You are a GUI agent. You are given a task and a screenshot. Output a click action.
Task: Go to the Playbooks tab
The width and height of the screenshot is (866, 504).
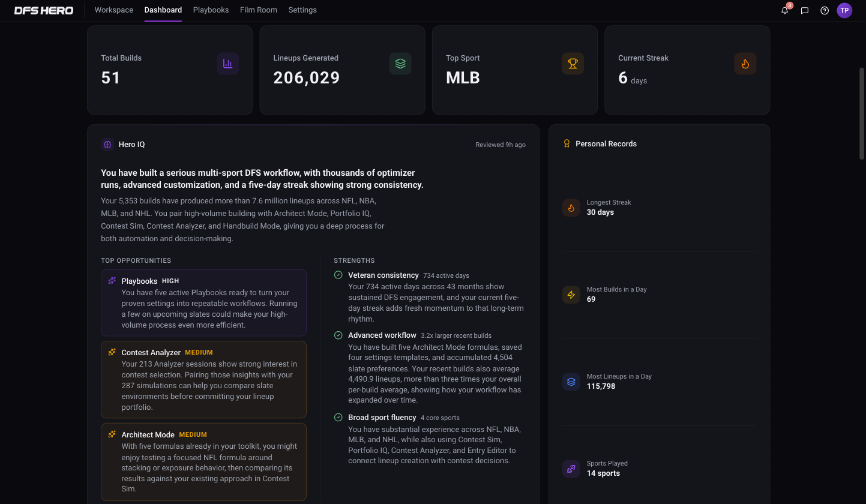(211, 10)
